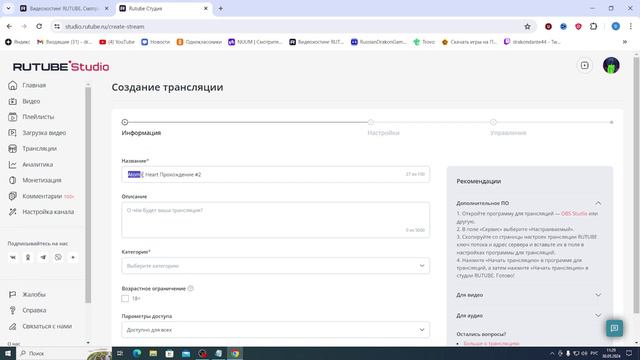Click the Название input field
Screen dimensions: 640x360
coord(276,174)
